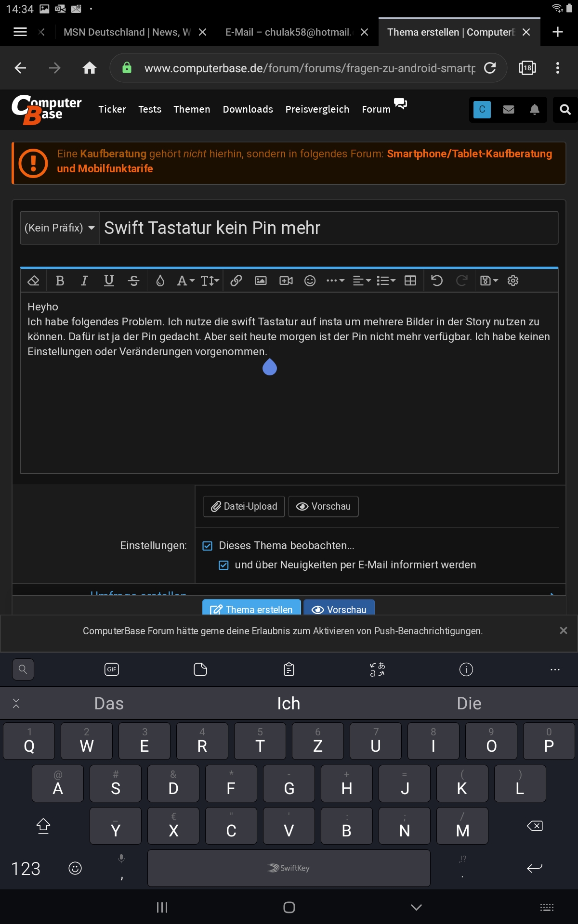This screenshot has width=578, height=924.
Task: Insert media via video icon
Action: coord(286,281)
